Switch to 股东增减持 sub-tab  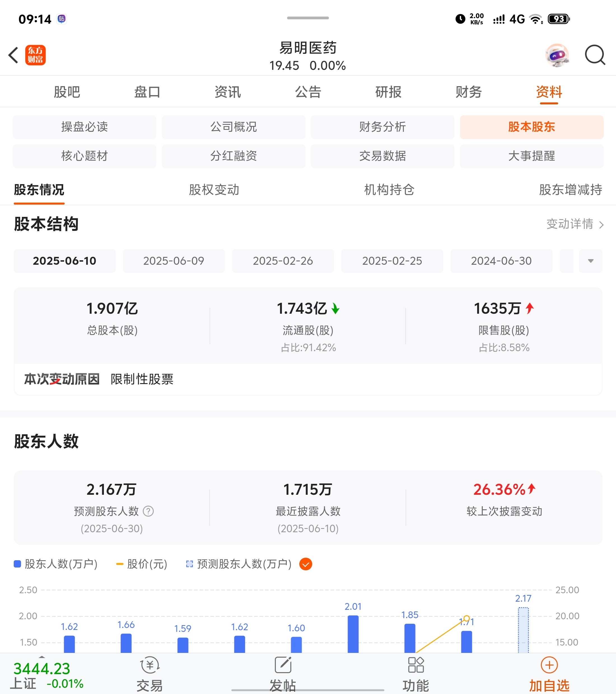tap(571, 190)
